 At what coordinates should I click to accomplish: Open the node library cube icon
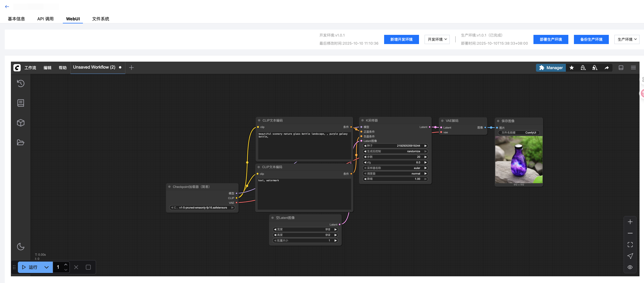pos(21,123)
